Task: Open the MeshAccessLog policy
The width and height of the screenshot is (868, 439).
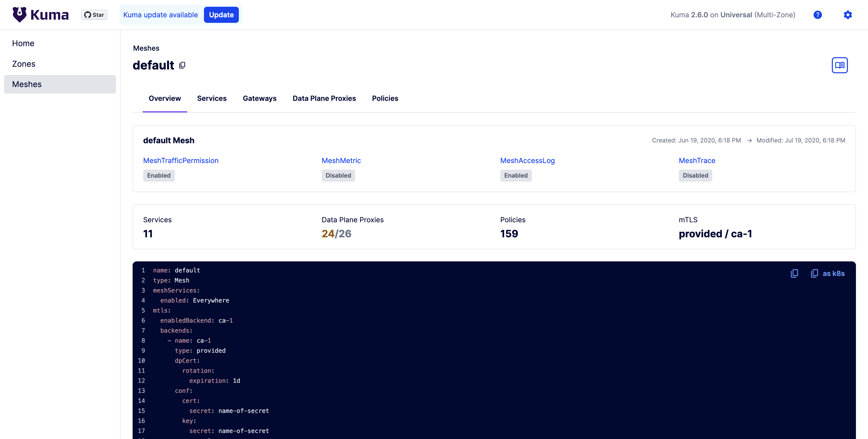Action: [x=527, y=161]
